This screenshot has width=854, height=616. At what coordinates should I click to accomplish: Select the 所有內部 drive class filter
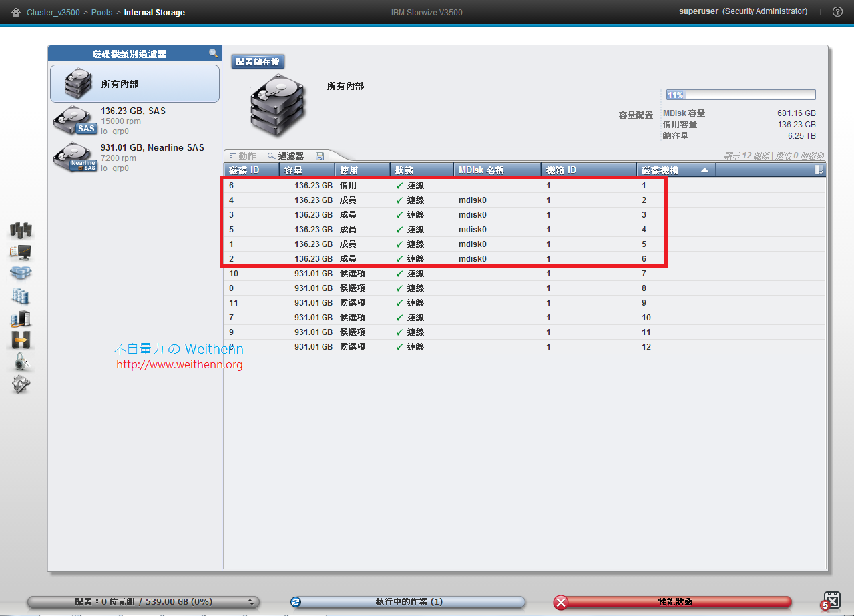[x=134, y=83]
